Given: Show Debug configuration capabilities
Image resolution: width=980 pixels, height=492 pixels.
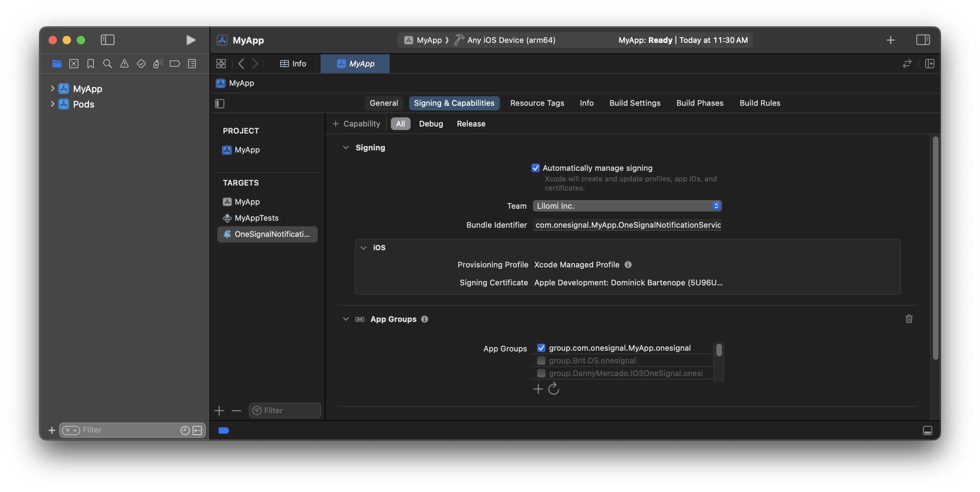Looking at the screenshot, I should click(431, 124).
